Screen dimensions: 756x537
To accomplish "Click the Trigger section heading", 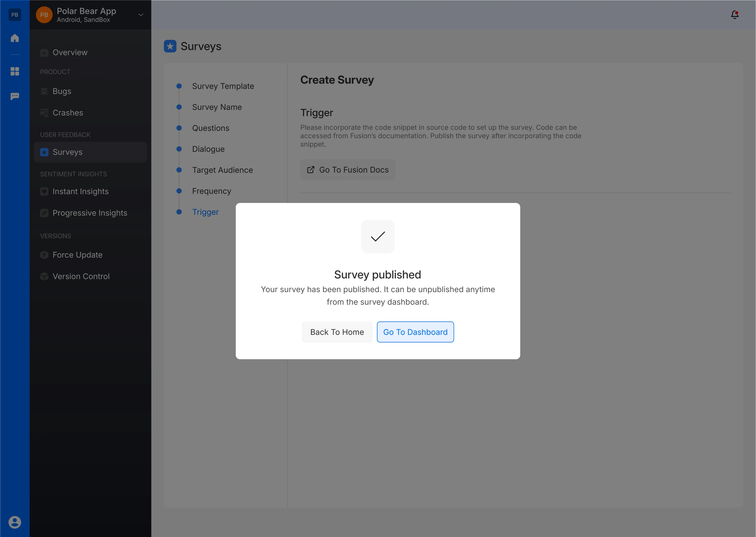I will click(x=317, y=113).
